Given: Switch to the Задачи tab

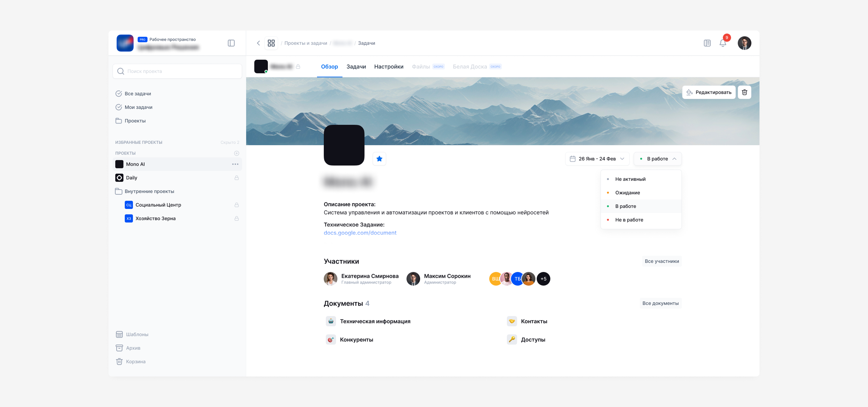Looking at the screenshot, I should click(356, 67).
